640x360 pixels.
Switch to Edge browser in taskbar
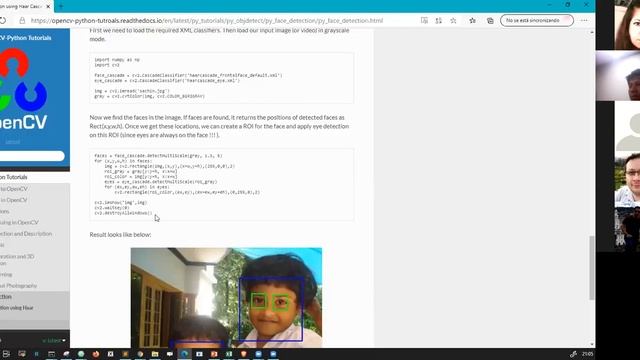(184, 354)
